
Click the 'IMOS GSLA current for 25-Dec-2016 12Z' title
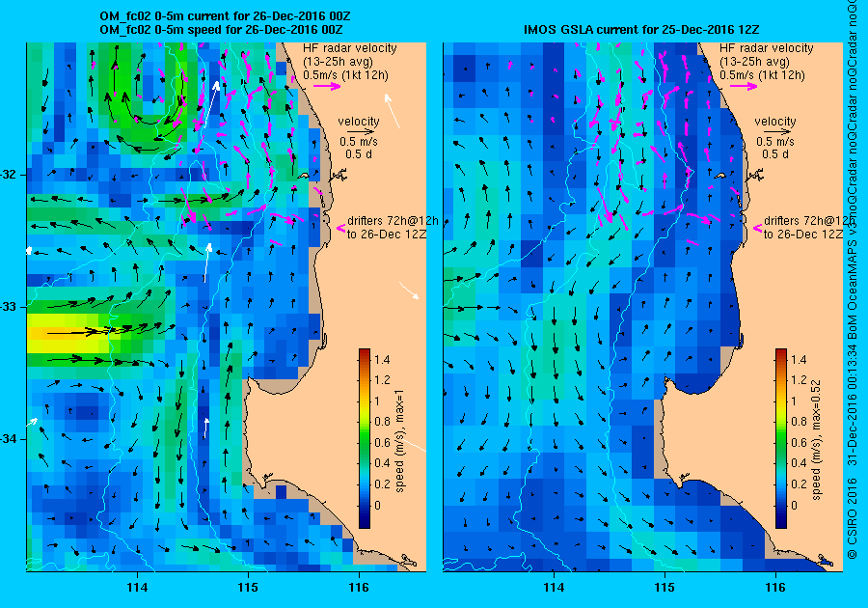tap(641, 30)
